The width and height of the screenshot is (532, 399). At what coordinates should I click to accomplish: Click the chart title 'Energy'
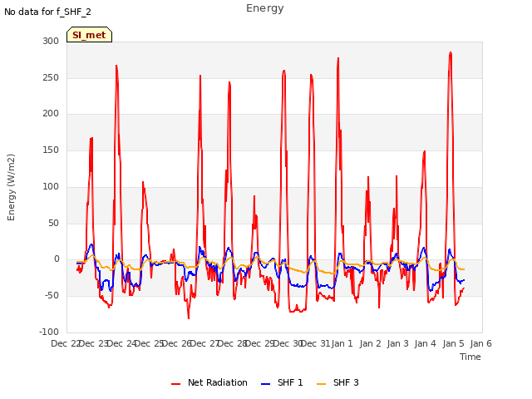265,8
